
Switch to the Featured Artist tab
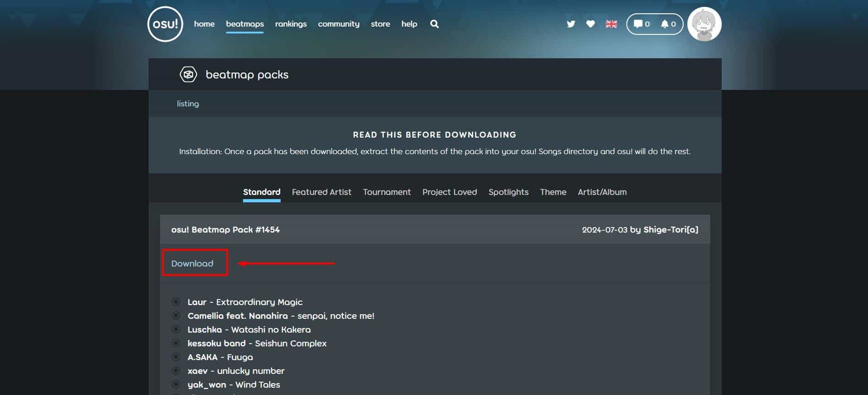click(x=321, y=192)
